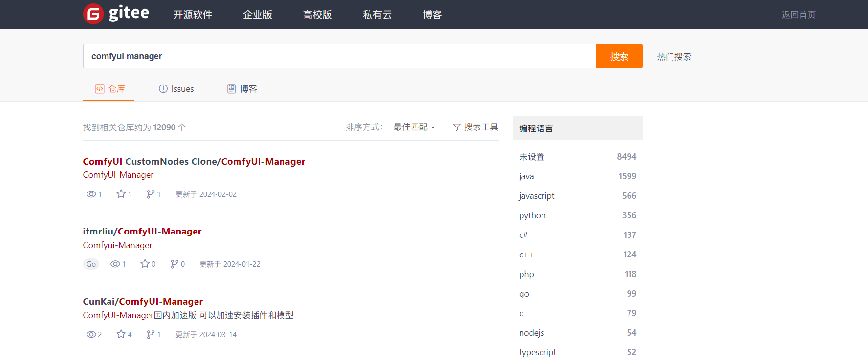Select the 仓库 tab
The width and height of the screenshot is (868, 362).
(x=108, y=89)
